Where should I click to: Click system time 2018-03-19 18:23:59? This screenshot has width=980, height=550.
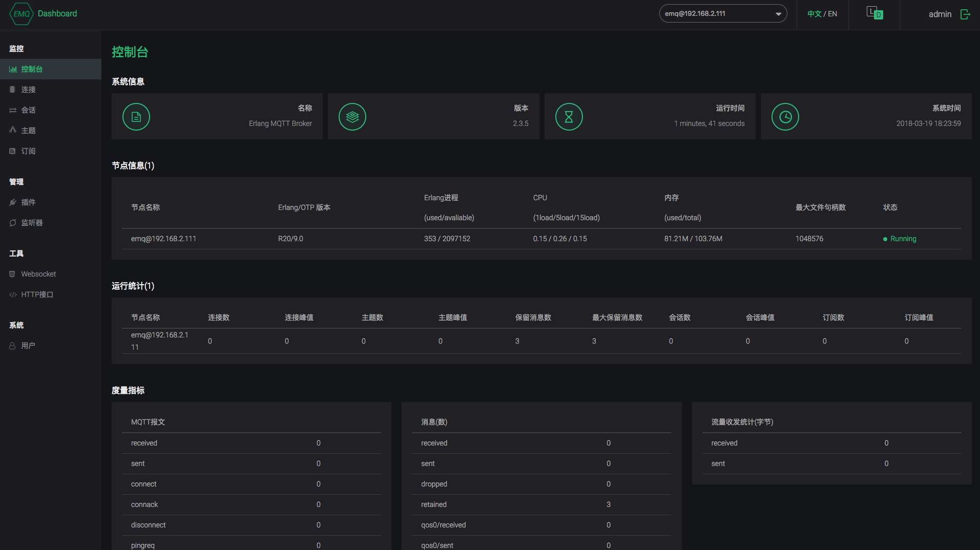928,123
